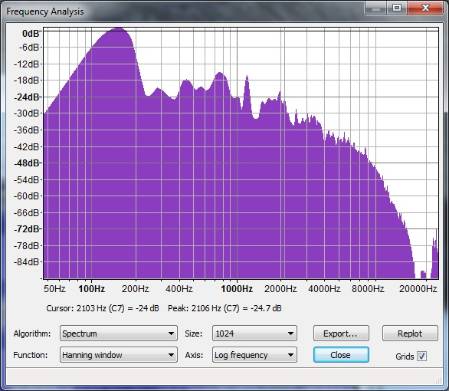Click the Function: label
449x391 pixels.
[30, 355]
